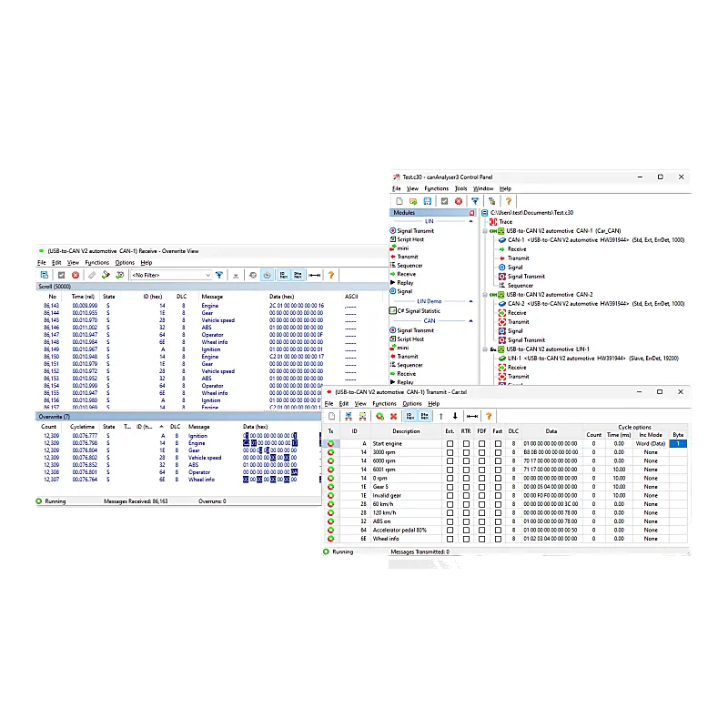This screenshot has width=728, height=728.
Task: Collapse the USB-to-CAN V2 CAN-1 tree node
Action: [484, 230]
